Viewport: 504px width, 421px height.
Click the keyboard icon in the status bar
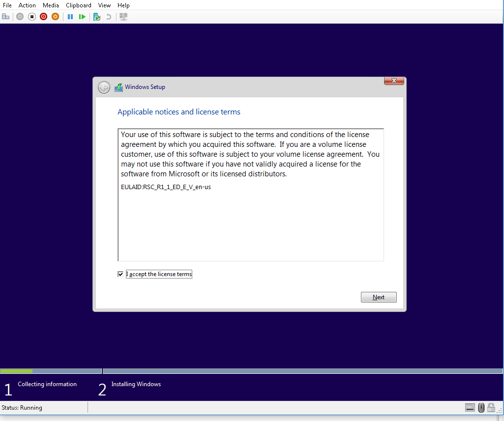tap(470, 408)
